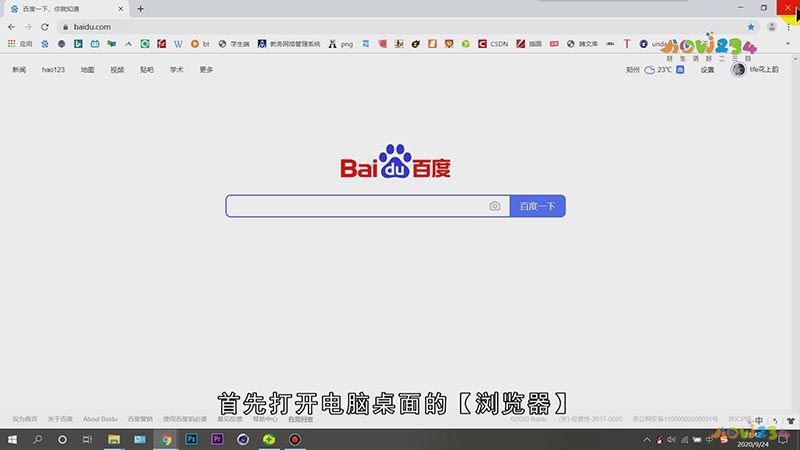Open Chrome three-dot menu
The width and height of the screenshot is (800, 450).
pyautogui.click(x=788, y=27)
